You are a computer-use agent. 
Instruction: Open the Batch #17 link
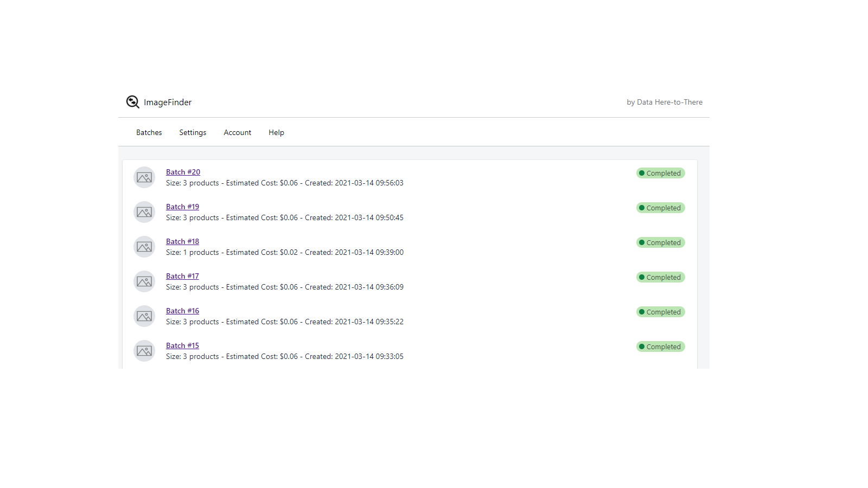[x=182, y=276]
